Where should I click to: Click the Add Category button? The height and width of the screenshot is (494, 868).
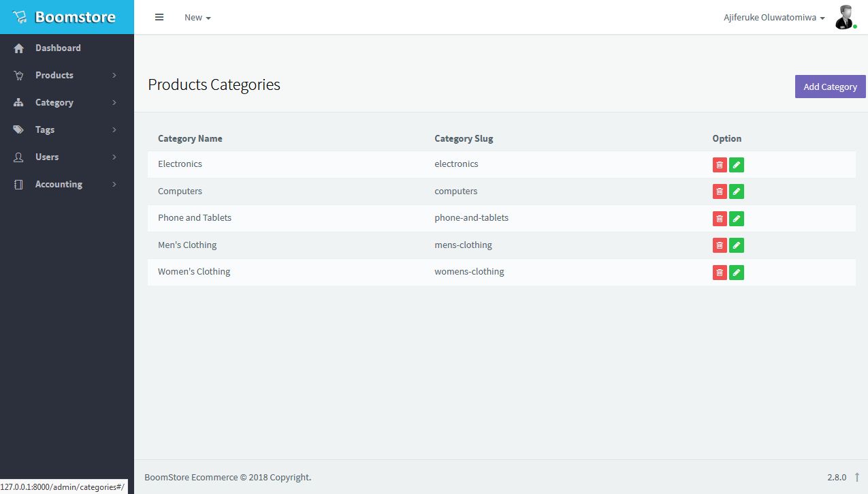point(830,87)
